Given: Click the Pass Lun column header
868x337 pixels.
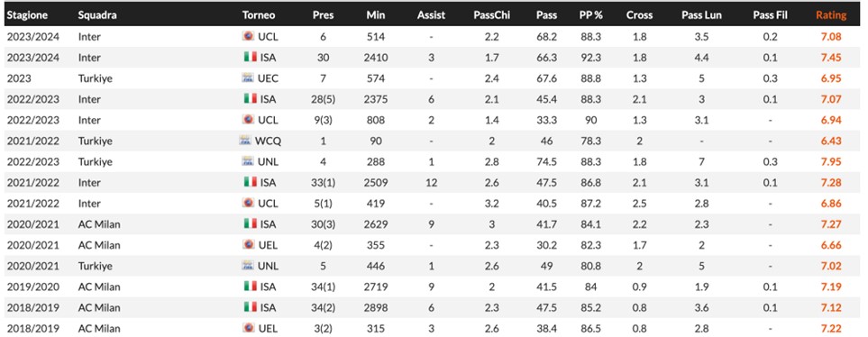Looking at the screenshot, I should [x=701, y=15].
